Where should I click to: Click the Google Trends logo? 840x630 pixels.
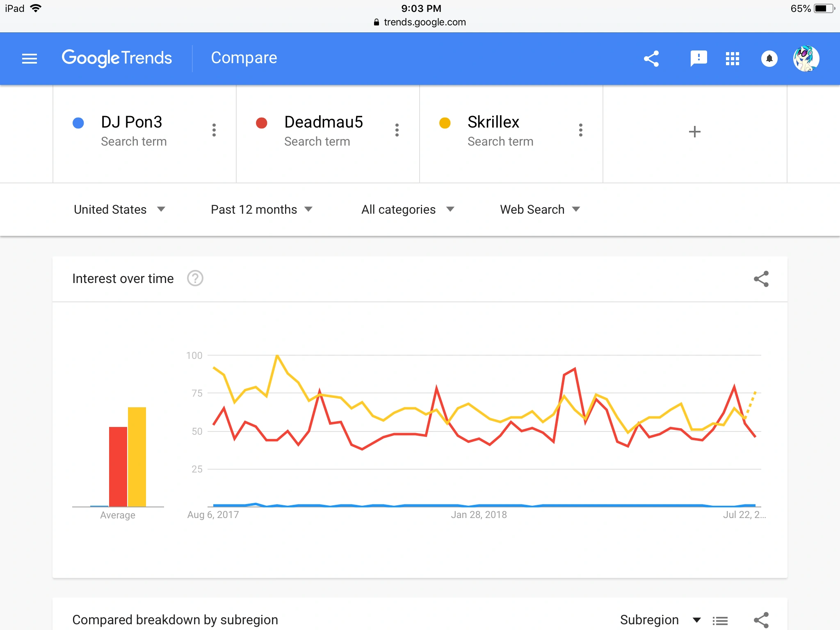[x=116, y=58]
